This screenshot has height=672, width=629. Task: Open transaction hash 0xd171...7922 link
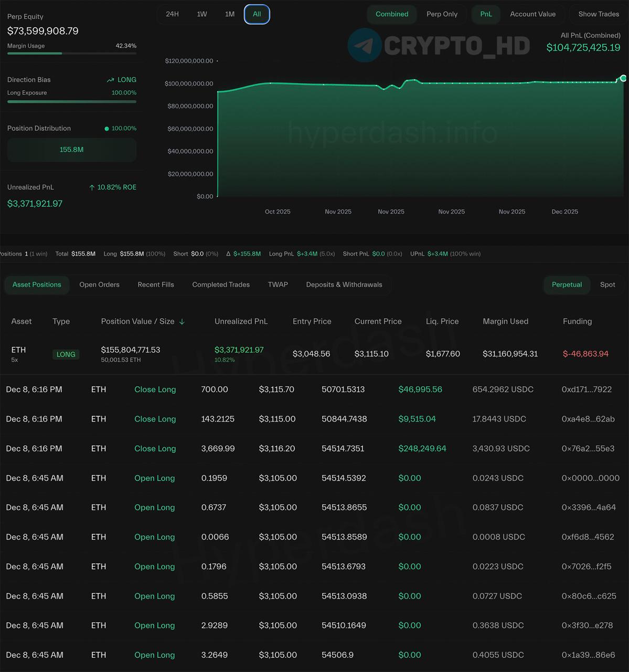click(587, 390)
